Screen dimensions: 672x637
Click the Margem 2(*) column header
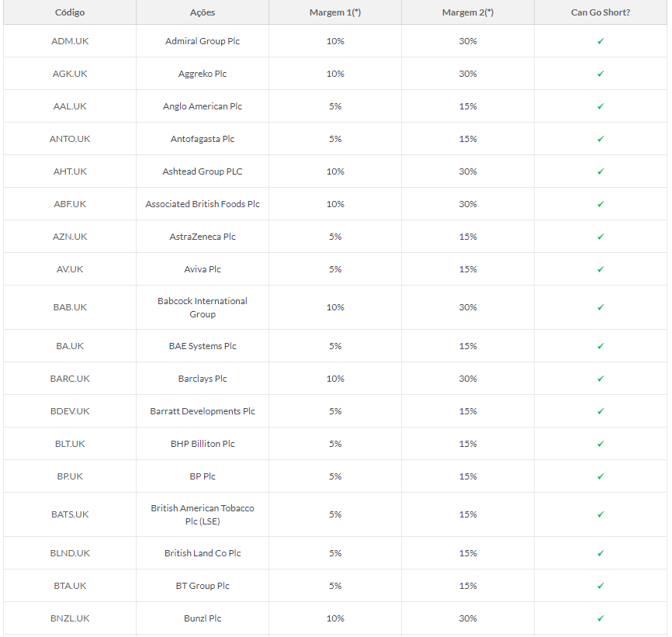click(x=468, y=12)
